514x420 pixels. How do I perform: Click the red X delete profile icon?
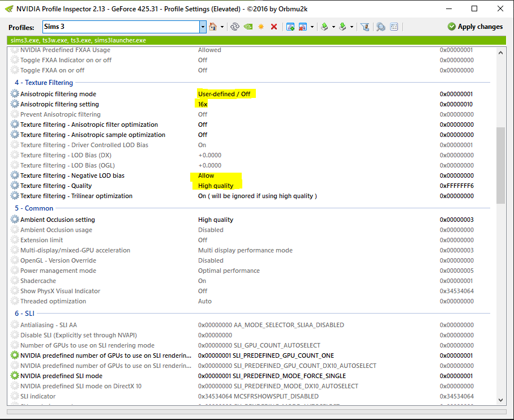click(x=274, y=27)
